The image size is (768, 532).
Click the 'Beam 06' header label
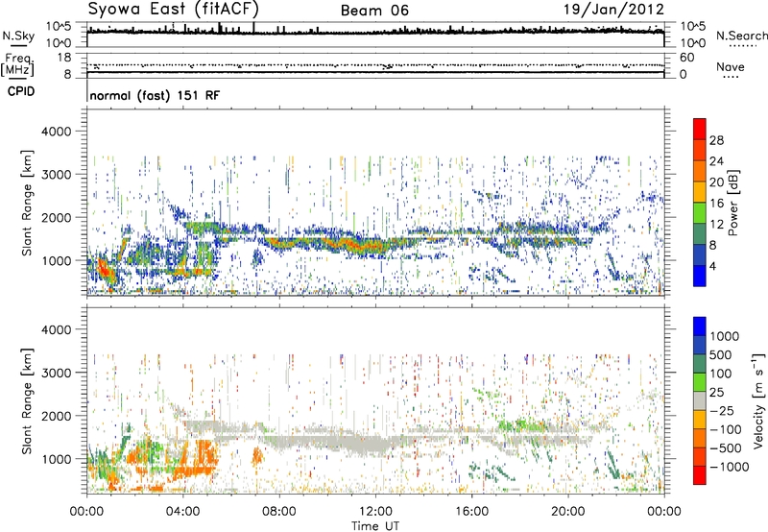pos(374,11)
